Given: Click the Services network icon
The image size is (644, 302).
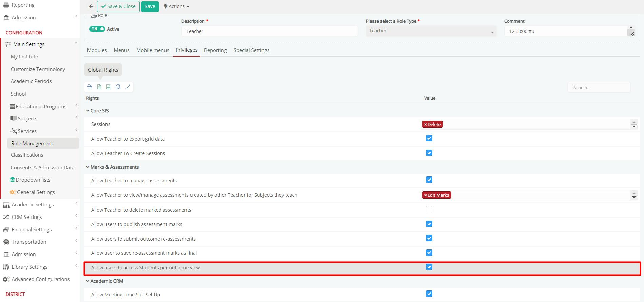Looking at the screenshot, I should tap(14, 131).
